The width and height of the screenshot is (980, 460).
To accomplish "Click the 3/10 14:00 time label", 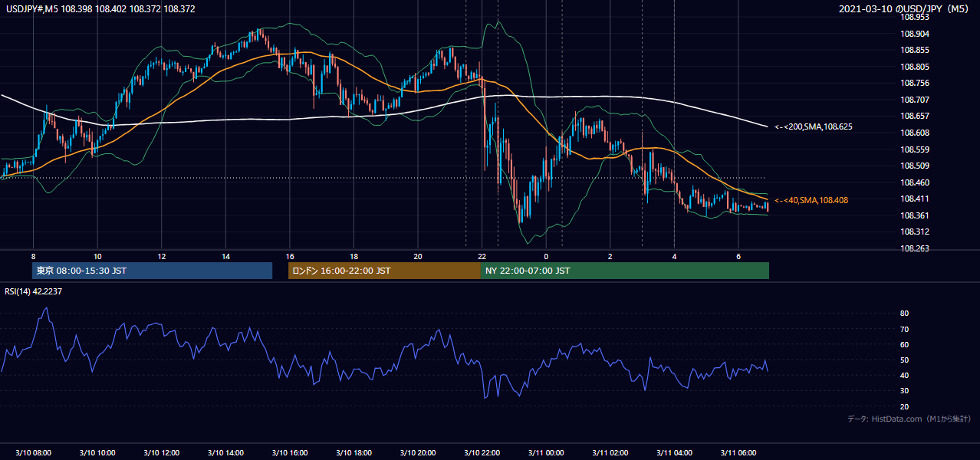I will [x=225, y=453].
